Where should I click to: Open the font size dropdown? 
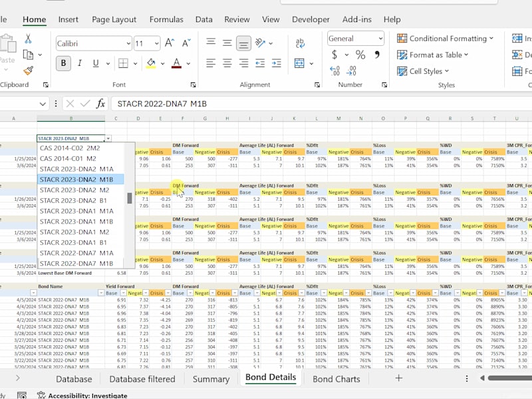click(156, 43)
